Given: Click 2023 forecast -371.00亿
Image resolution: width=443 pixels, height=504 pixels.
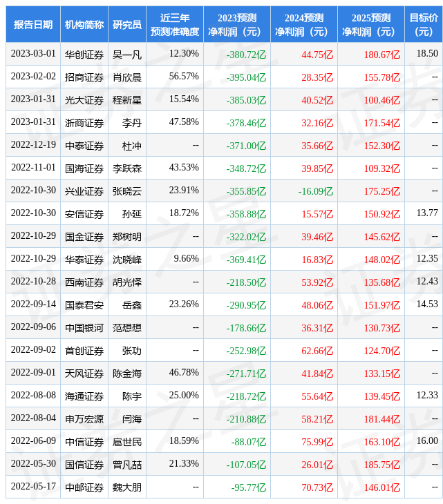Looking at the screenshot, I should (x=246, y=146).
